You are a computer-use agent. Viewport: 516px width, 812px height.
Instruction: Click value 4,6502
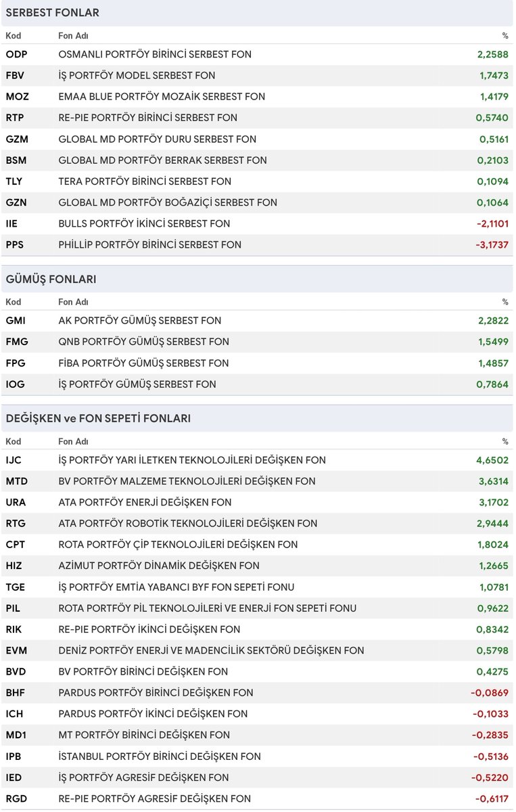[x=492, y=460]
